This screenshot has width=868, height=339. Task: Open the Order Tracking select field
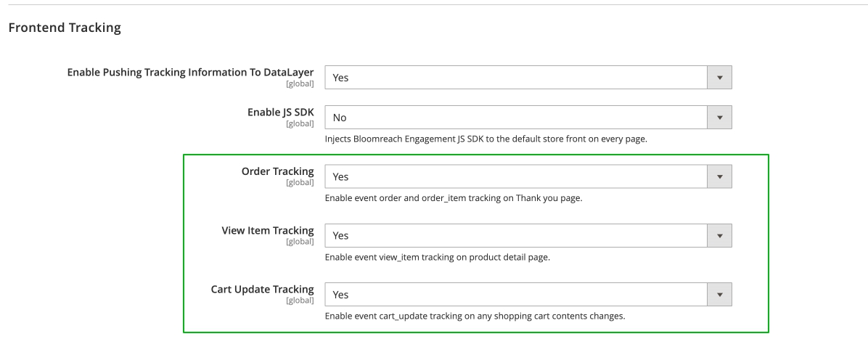515,176
